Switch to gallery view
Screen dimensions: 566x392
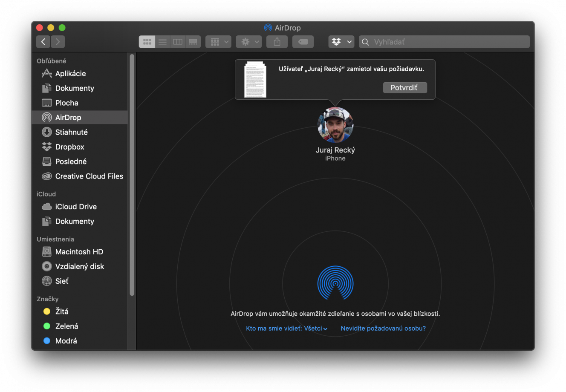pos(193,42)
